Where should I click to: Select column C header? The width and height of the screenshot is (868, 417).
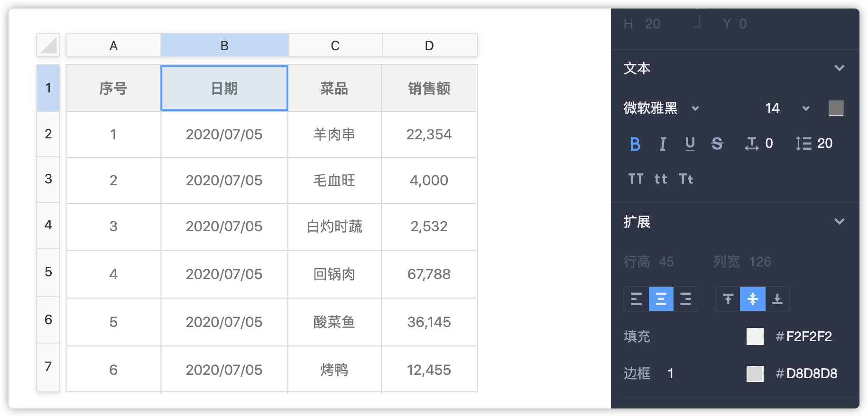(x=335, y=45)
